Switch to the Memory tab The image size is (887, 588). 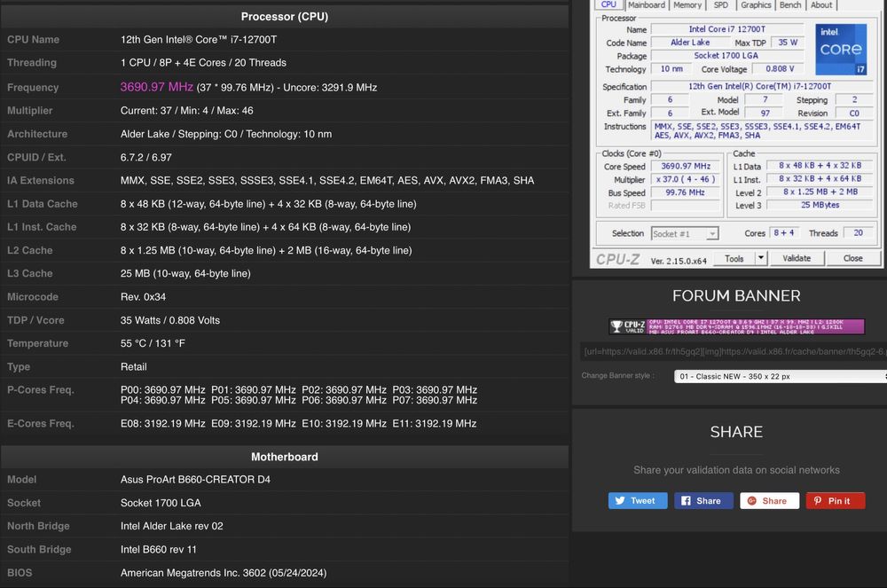coord(687,4)
